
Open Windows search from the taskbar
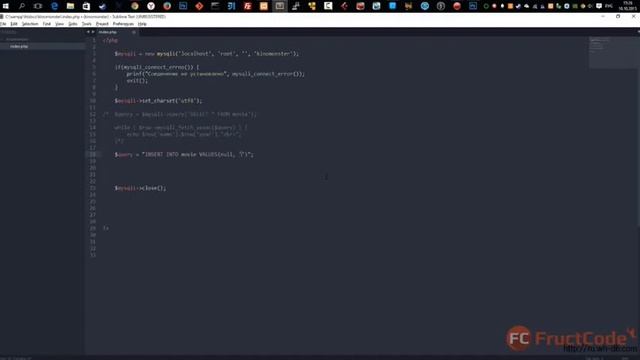pos(22,6)
